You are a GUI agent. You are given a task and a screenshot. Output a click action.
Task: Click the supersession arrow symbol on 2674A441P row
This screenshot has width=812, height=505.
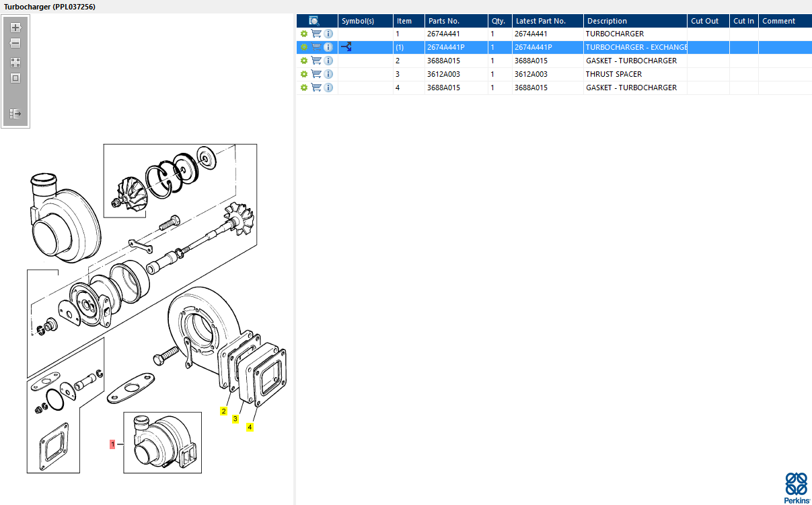(346, 47)
